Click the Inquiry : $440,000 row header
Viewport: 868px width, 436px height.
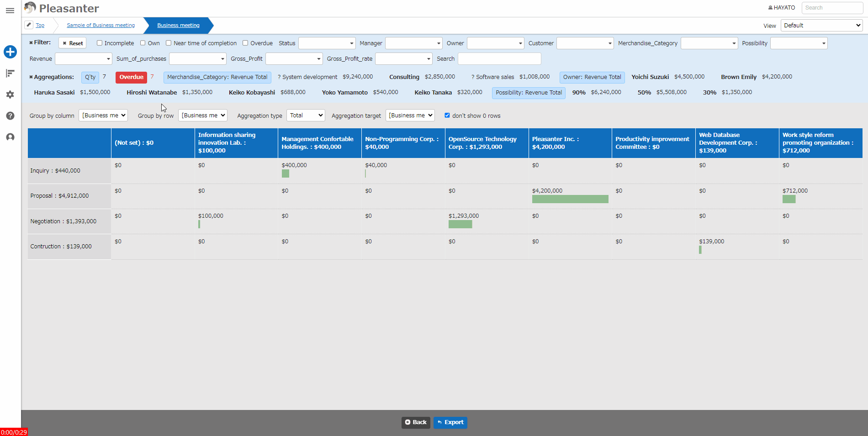pos(69,171)
